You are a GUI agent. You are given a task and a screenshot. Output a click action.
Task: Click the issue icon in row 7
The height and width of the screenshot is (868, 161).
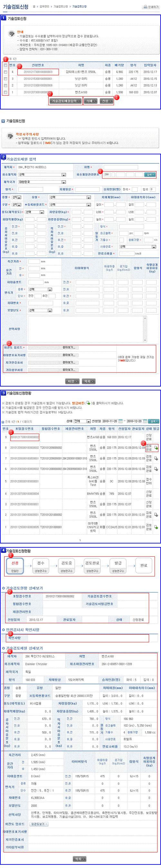click(x=156, y=458)
